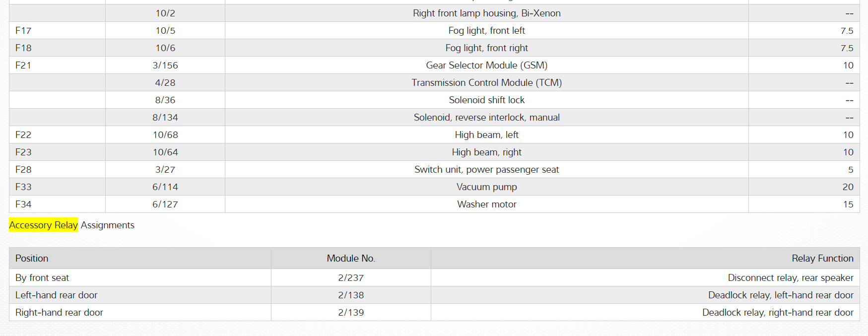Click the Left-hand rear door position cell
868x336 pixels.
click(x=56, y=295)
